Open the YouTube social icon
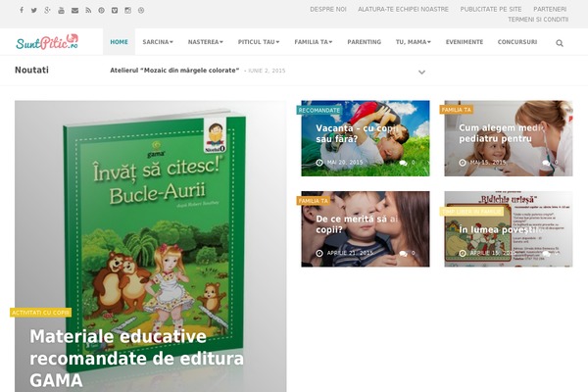588x392 pixels. pos(61,10)
